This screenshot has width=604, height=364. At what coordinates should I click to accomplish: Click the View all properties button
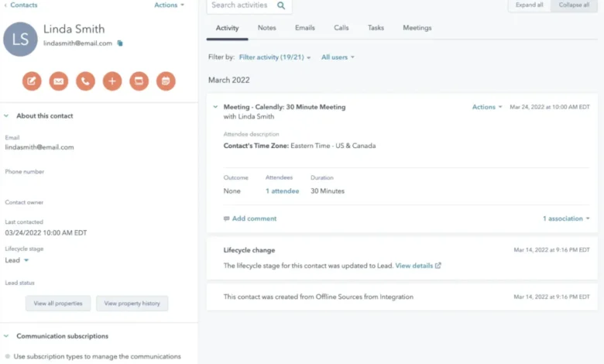pos(58,304)
